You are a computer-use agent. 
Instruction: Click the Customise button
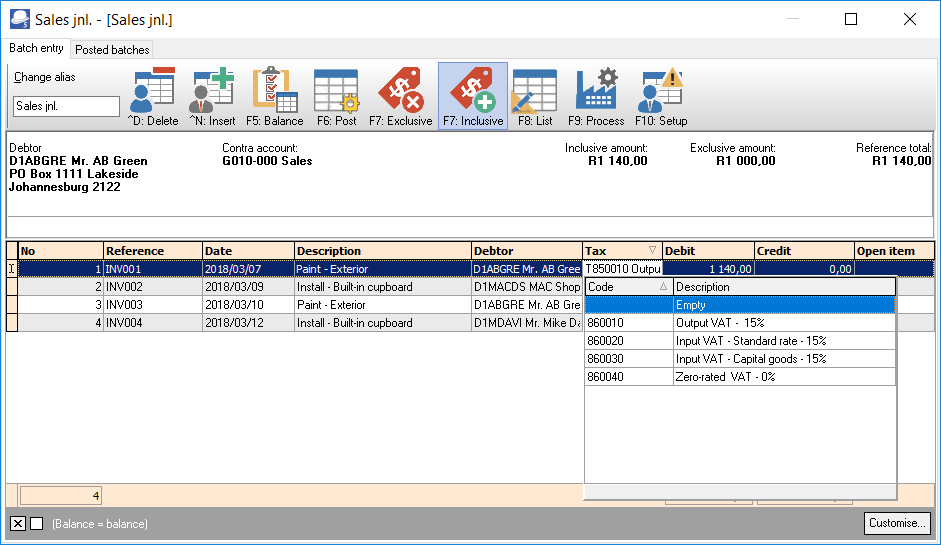(897, 523)
